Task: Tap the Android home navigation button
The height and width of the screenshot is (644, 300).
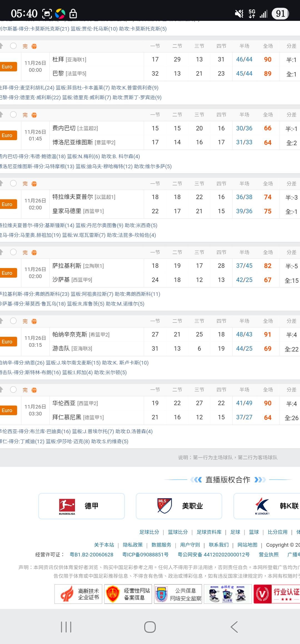Action: tap(150, 627)
